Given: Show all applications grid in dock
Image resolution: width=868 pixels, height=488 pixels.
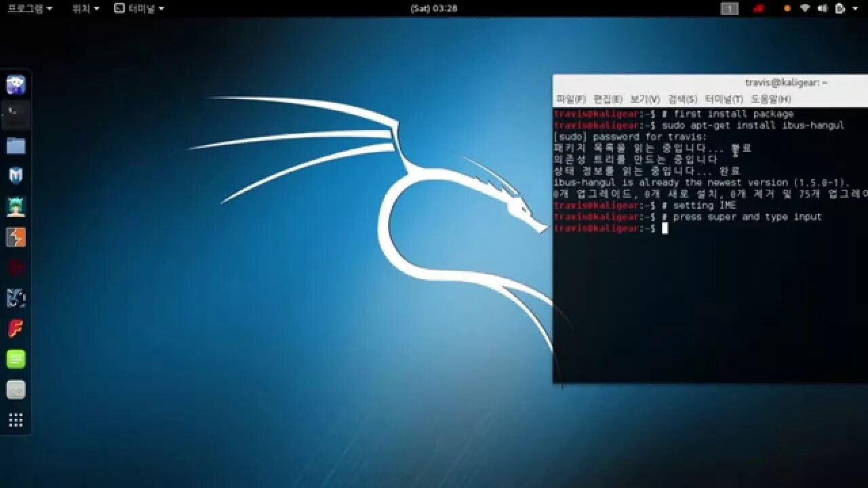Looking at the screenshot, I should (x=16, y=420).
